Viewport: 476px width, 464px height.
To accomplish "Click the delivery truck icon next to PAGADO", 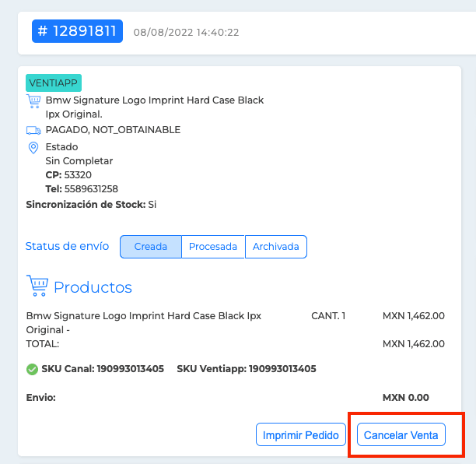I will tap(33, 130).
